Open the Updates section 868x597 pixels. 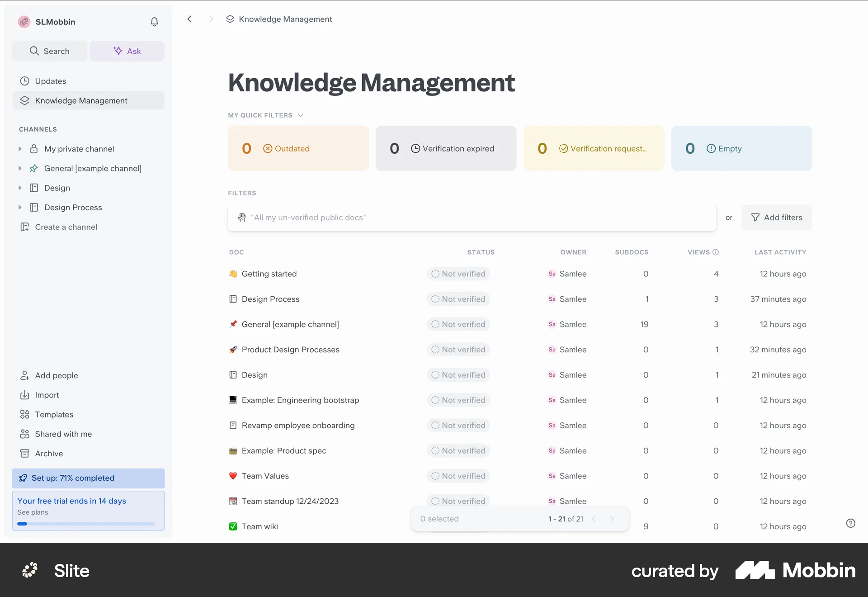pyautogui.click(x=50, y=81)
